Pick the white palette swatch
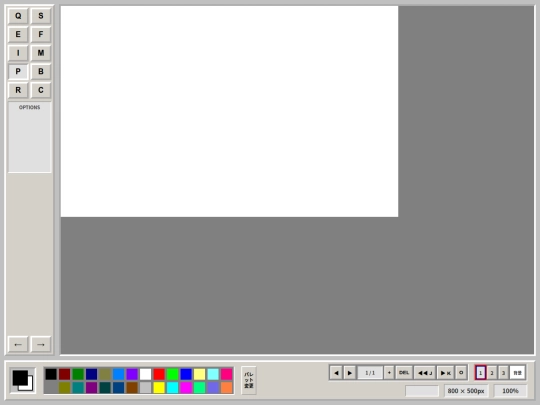This screenshot has height=405, width=540. click(x=145, y=374)
